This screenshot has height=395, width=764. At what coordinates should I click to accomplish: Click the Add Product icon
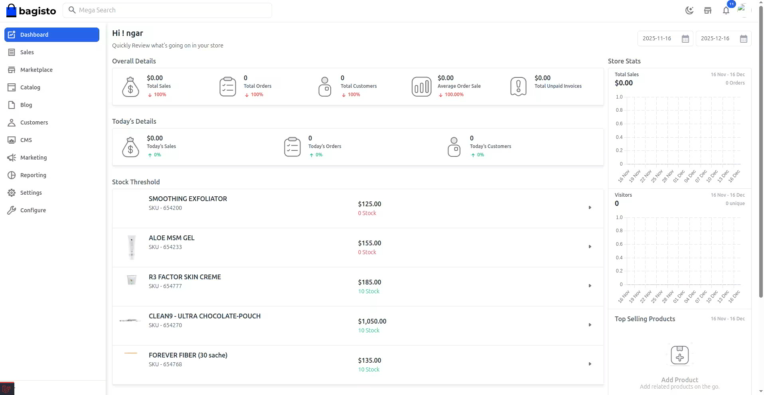coord(680,355)
